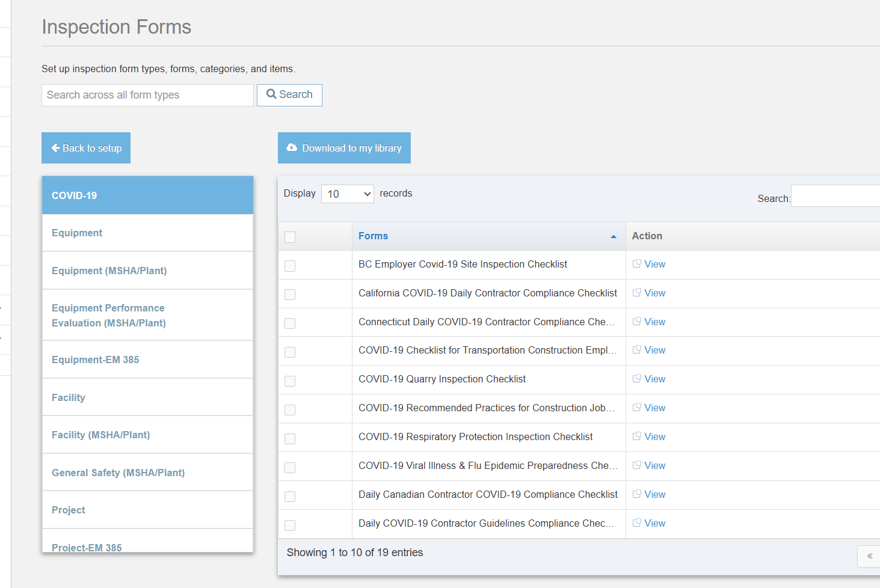Check the COVID-19 Quarry Inspection Checklist row
Viewport: 880px width, 588px height.
[290, 381]
